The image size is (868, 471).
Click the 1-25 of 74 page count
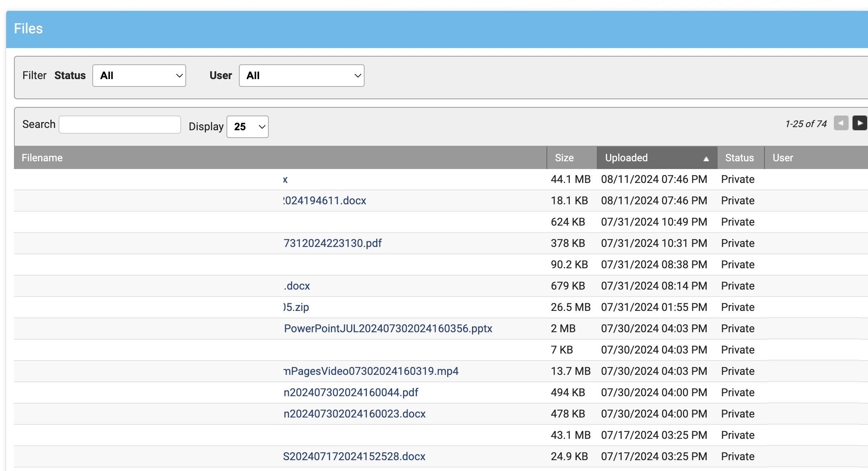806,124
